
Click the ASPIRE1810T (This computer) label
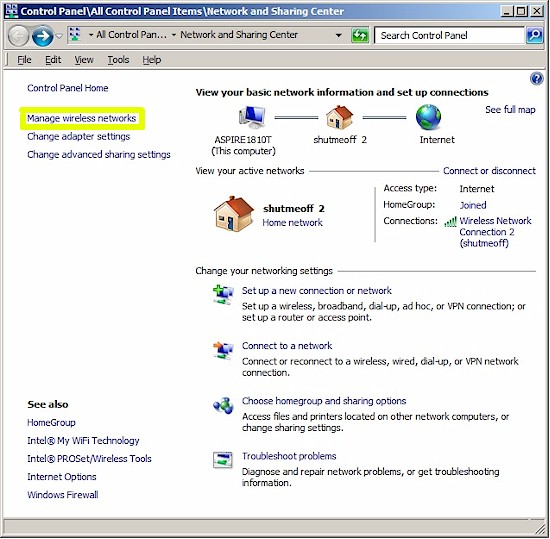point(243,146)
